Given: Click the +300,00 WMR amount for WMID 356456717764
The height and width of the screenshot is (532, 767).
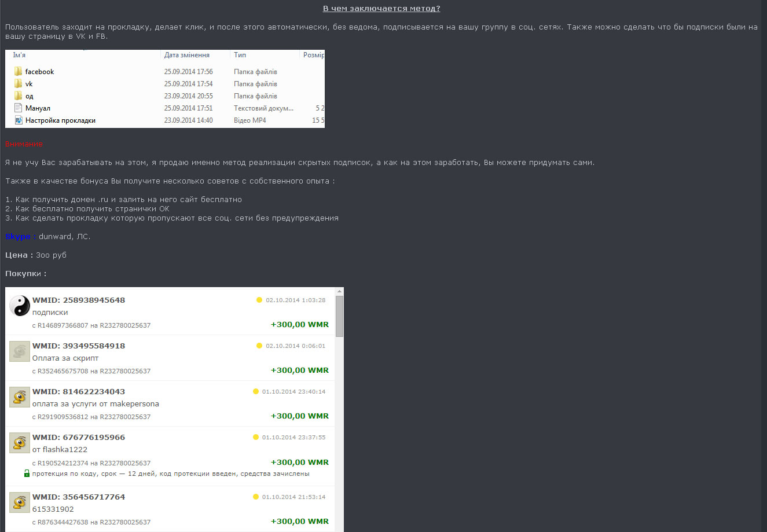Looking at the screenshot, I should tap(300, 522).
